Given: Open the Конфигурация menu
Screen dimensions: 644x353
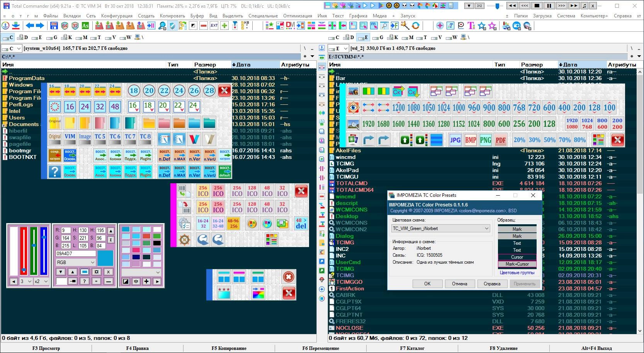Looking at the screenshot, I should (117, 16).
